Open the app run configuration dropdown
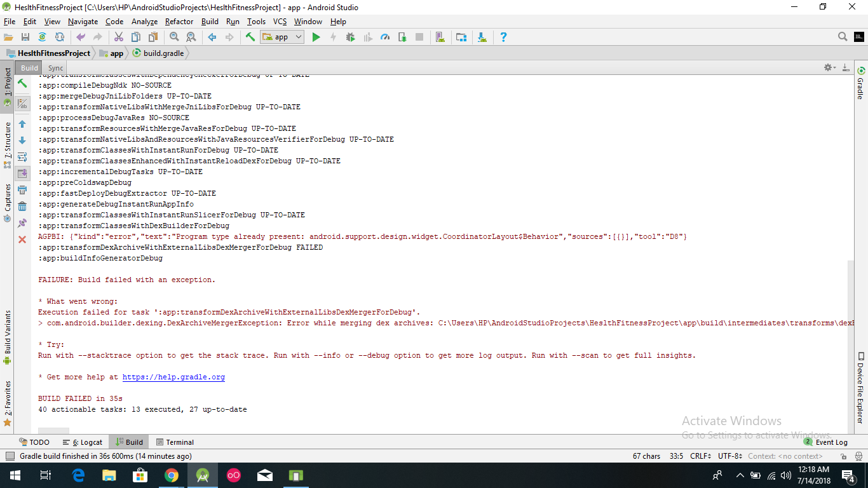This screenshot has width=868, height=488. click(x=281, y=36)
